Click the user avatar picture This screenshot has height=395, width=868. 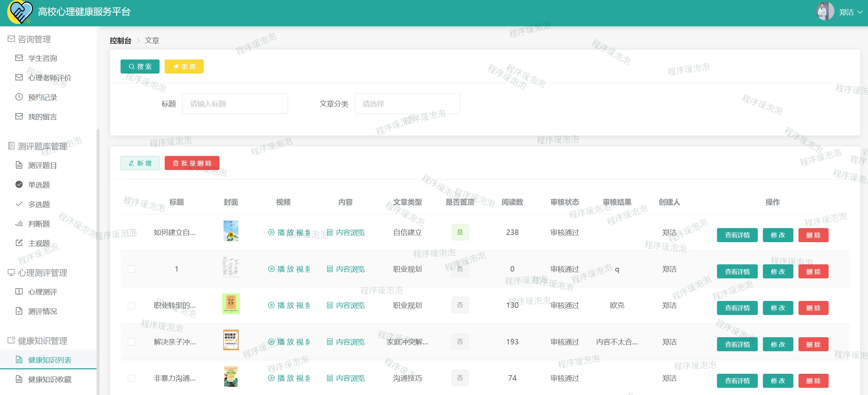(825, 12)
